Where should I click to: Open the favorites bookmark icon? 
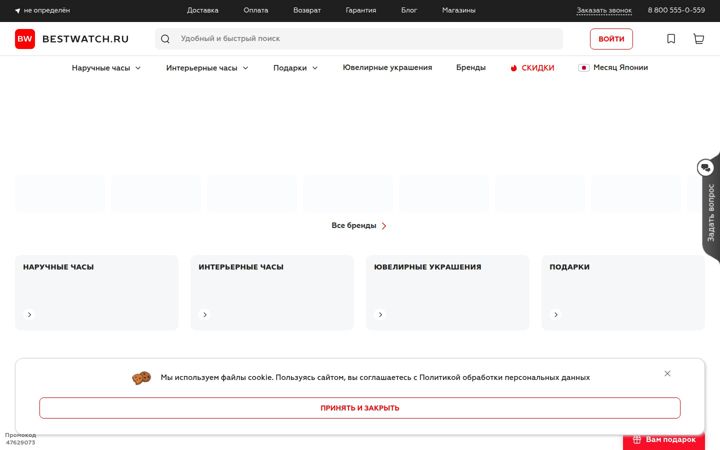click(x=671, y=39)
